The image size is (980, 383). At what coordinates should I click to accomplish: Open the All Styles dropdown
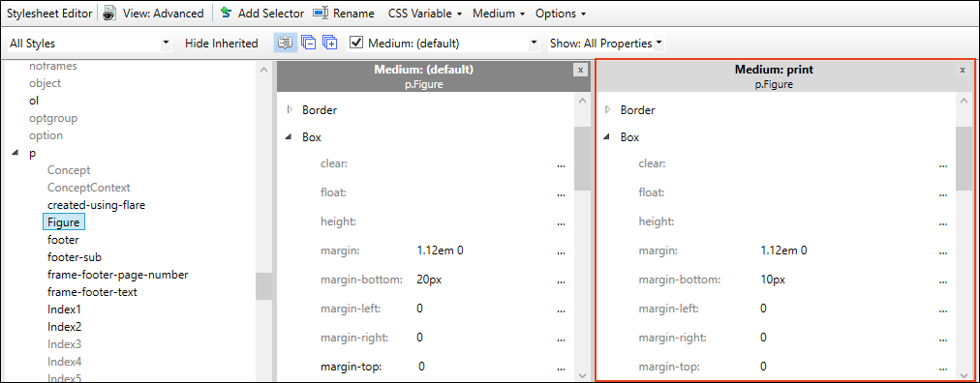pos(89,44)
